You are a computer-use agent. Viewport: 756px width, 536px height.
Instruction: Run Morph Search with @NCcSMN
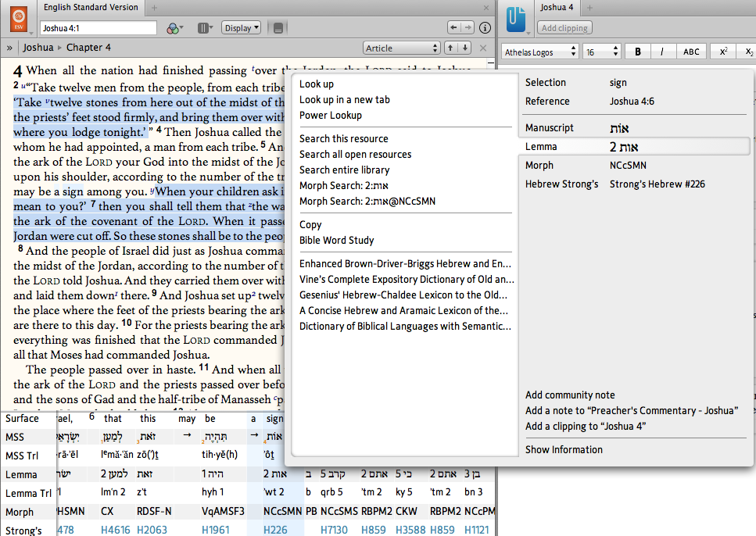point(367,201)
